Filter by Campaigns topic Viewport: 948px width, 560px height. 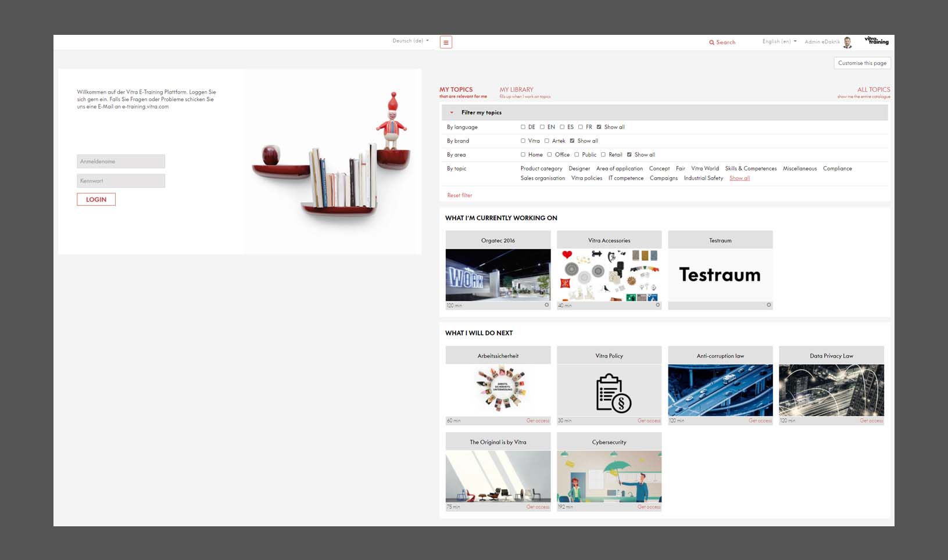(x=663, y=178)
